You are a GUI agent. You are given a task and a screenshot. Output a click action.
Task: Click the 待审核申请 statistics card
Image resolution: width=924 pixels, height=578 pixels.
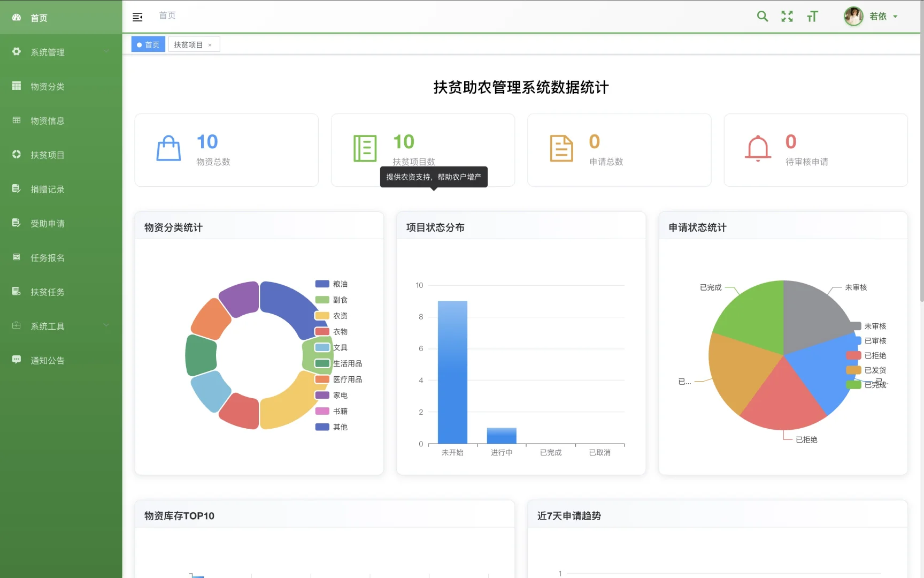point(815,150)
